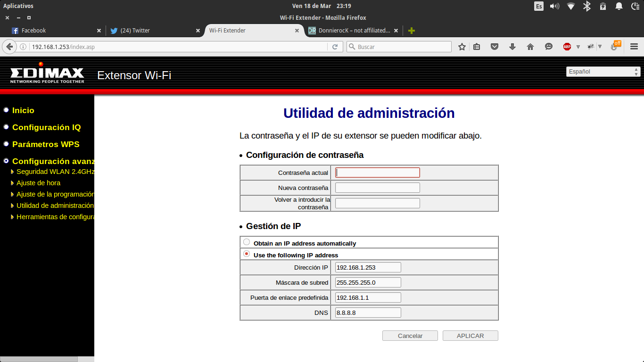Select Obtain an IP address automatically
Viewport: 644px width, 362px height.
246,241
